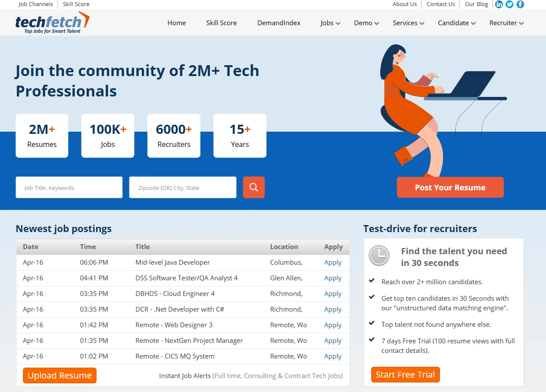The height and width of the screenshot is (392, 546).
Task: Click the techfetch logo
Action: [x=52, y=23]
